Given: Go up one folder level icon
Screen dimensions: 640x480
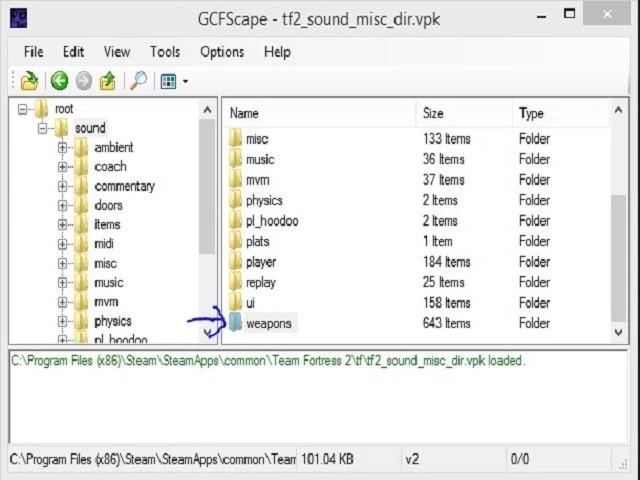Looking at the screenshot, I should [x=108, y=81].
